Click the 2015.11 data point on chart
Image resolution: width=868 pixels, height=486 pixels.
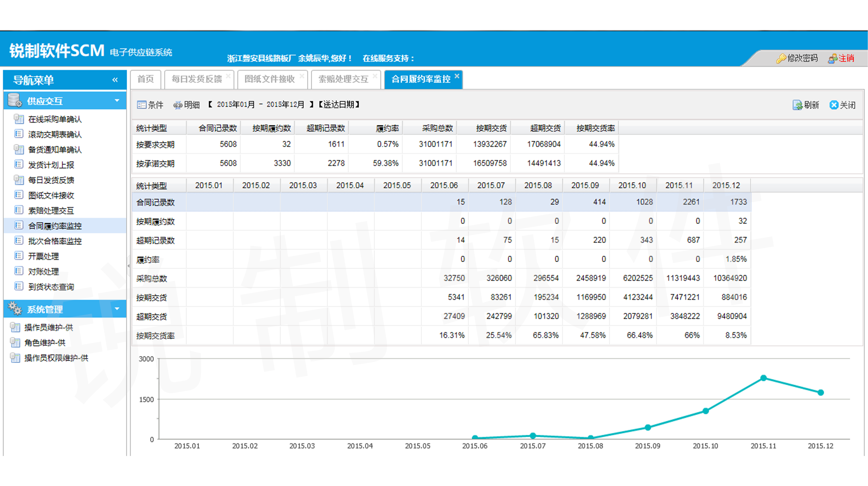(x=763, y=378)
